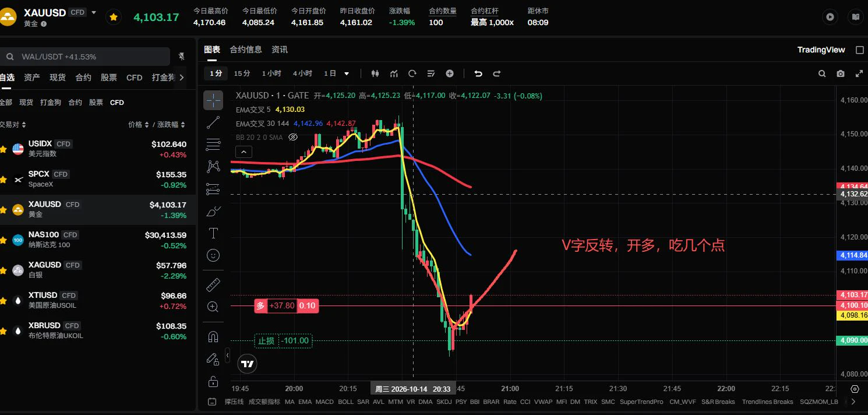Filter watchlist by 打金狗 sub-tab
This screenshot has width=868, height=415.
coord(51,103)
